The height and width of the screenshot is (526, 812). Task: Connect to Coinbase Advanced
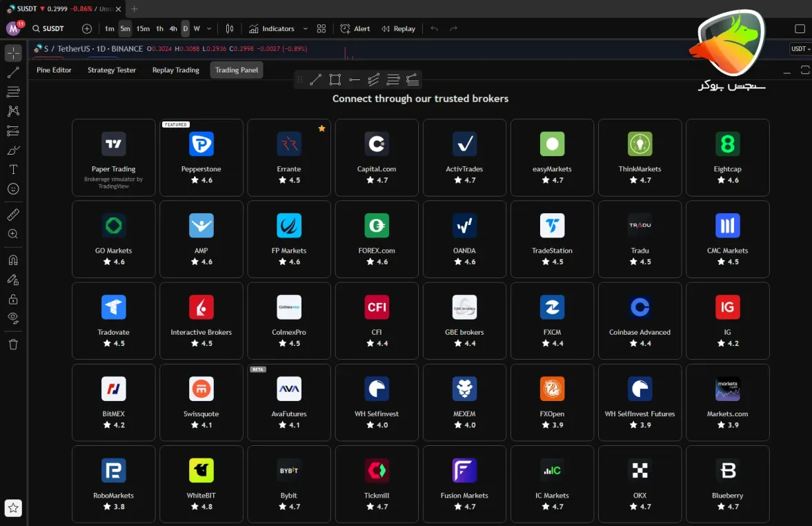640,321
